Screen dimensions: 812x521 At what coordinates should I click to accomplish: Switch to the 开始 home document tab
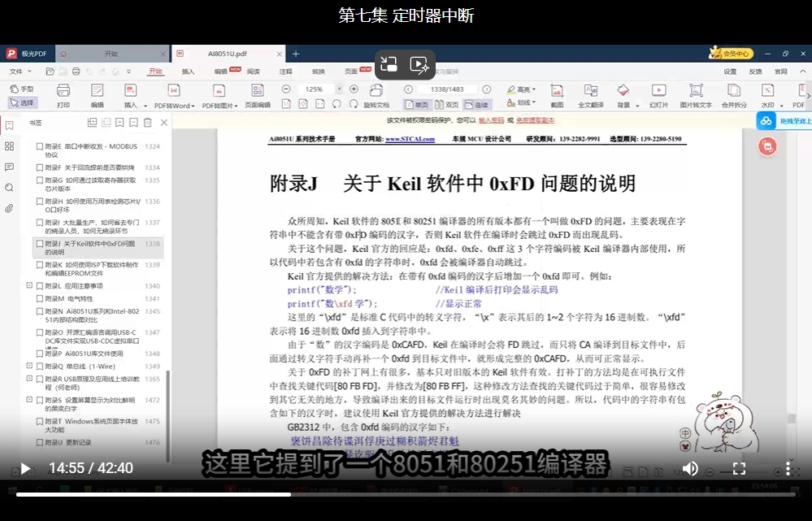tap(111, 54)
